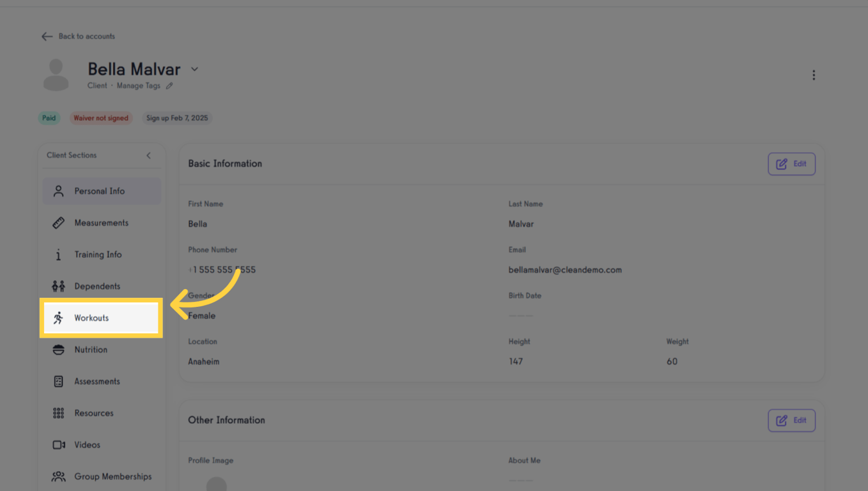Click the Assessments checklist icon
The width and height of the screenshot is (868, 491).
[x=58, y=381]
